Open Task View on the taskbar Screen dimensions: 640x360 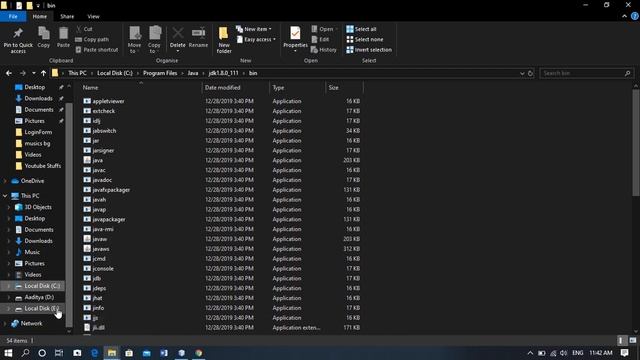59,353
